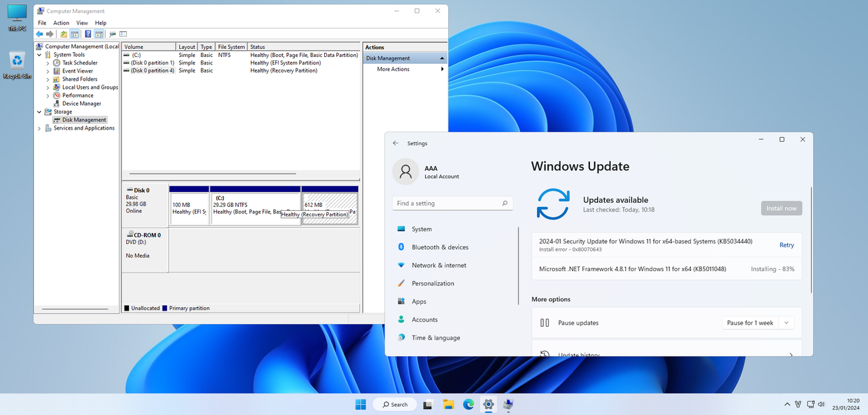Select Computer Management (Local) root node
The image size is (868, 415).
[77, 47]
